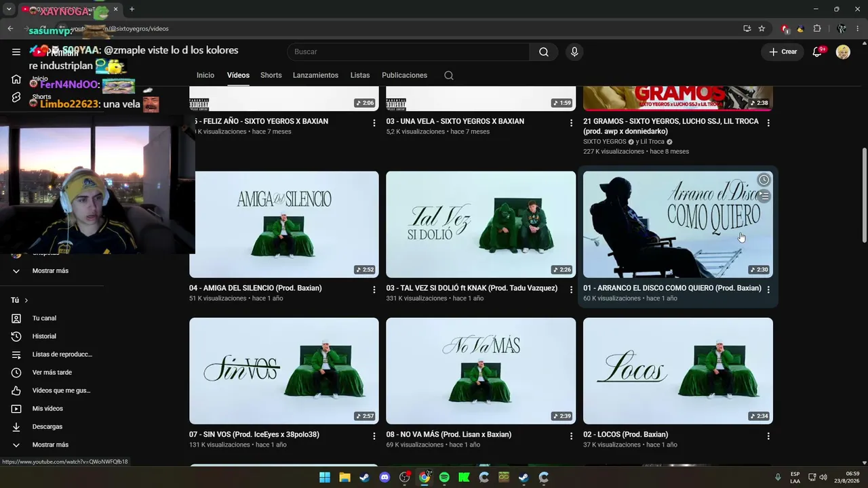The image size is (868, 488).
Task: Open the taskbar volume control
Action: pos(823,477)
